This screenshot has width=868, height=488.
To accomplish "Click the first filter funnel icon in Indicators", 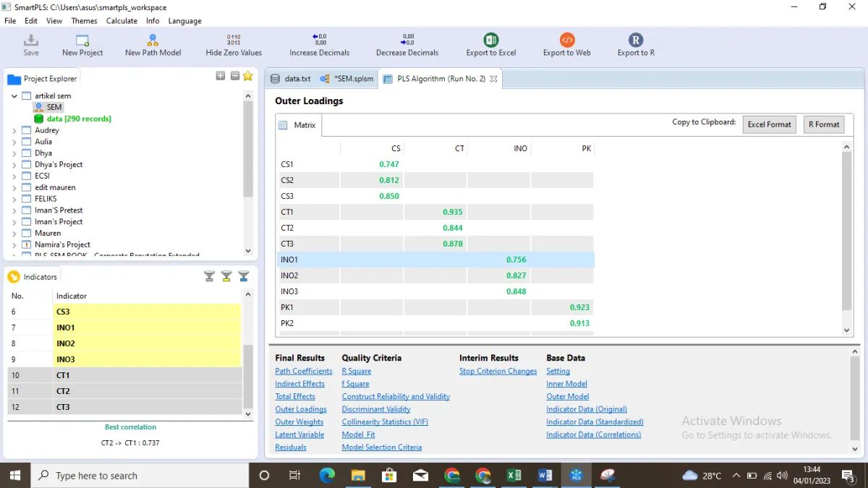I will coord(209,276).
